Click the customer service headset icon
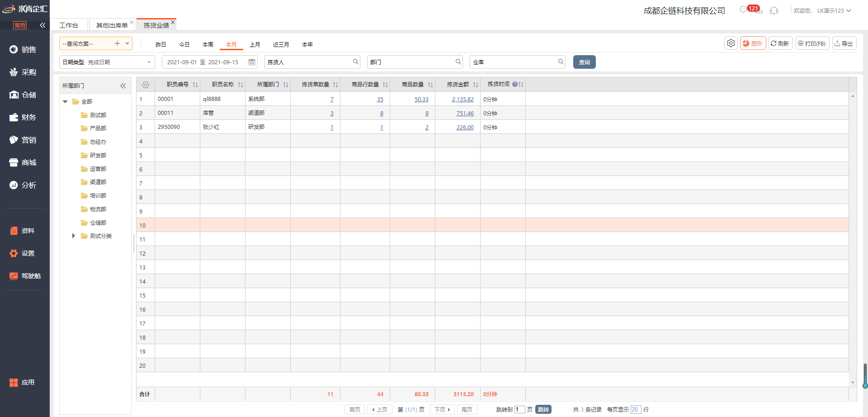Viewport: 868px width, 417px height. pos(774,10)
